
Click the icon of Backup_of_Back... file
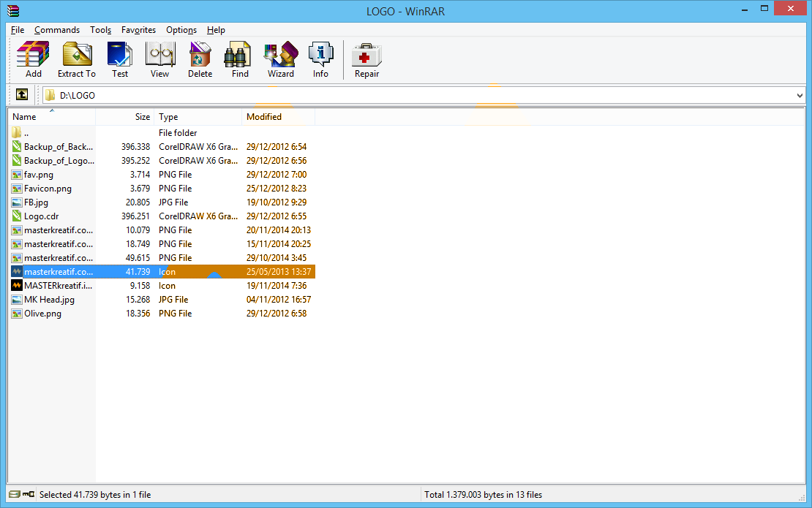pyautogui.click(x=17, y=147)
